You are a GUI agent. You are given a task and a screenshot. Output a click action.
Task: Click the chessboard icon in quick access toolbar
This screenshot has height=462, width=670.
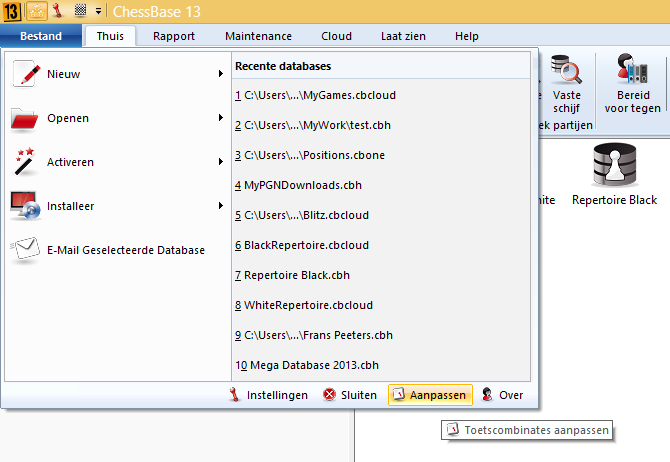tap(80, 10)
